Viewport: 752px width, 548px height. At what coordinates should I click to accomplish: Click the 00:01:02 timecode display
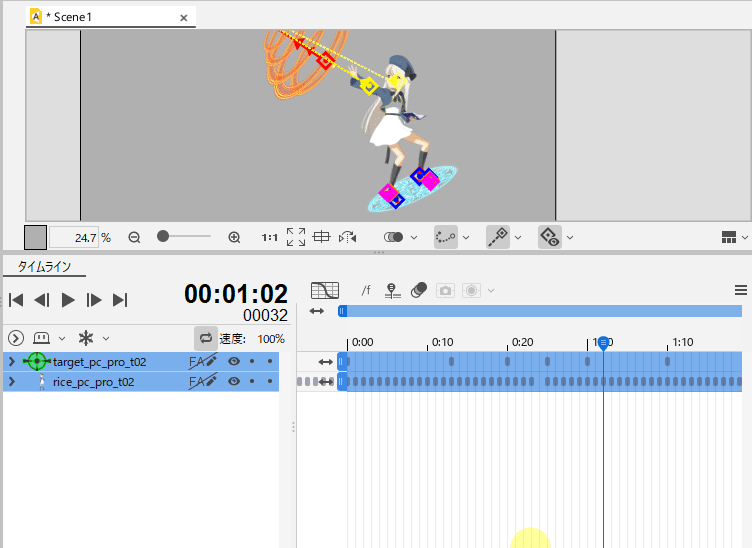coord(236,293)
